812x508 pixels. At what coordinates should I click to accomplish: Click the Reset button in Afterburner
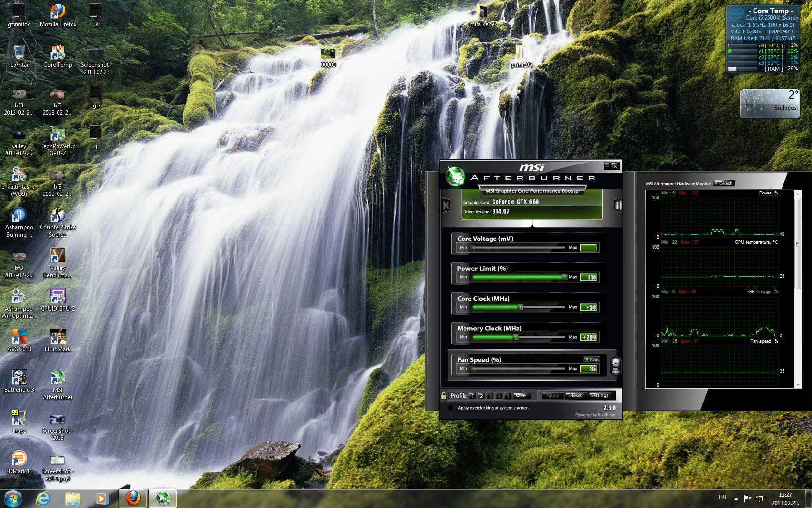point(576,396)
